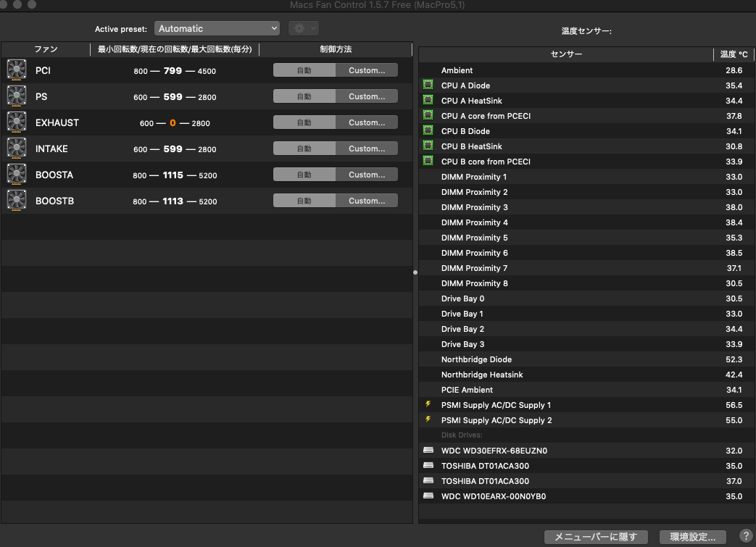Switch EXHAUST fan to 自動 mode
This screenshot has height=547, width=756.
pos(304,122)
